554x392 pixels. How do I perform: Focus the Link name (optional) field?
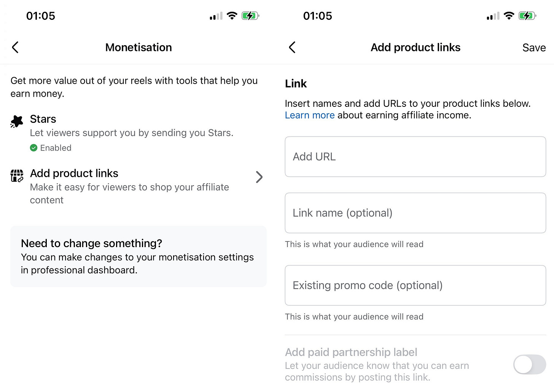pos(415,213)
